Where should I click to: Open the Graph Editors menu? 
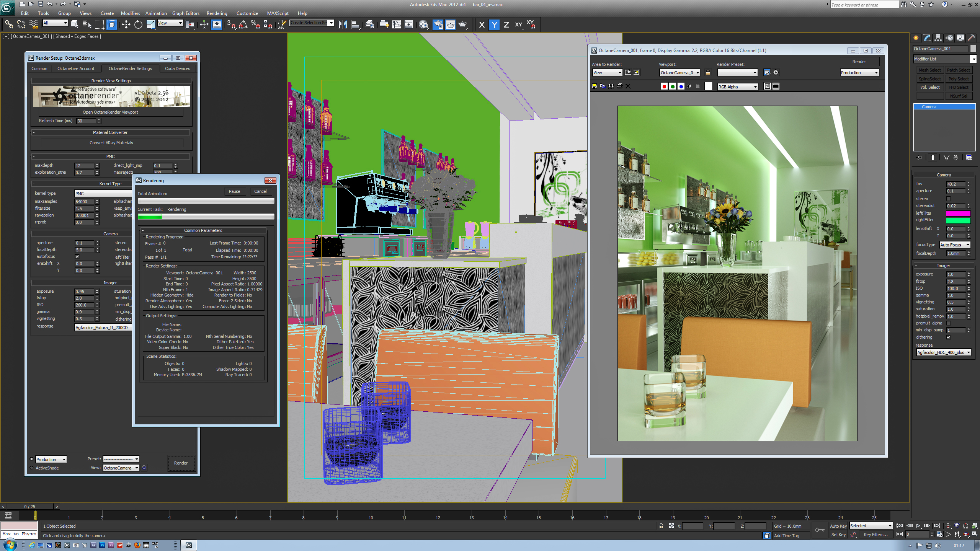(186, 13)
